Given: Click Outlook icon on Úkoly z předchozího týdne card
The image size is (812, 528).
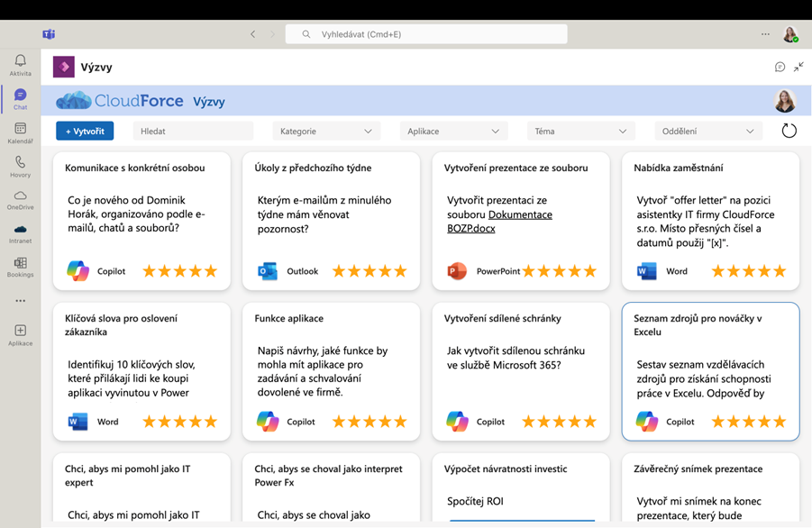Looking at the screenshot, I should point(268,270).
